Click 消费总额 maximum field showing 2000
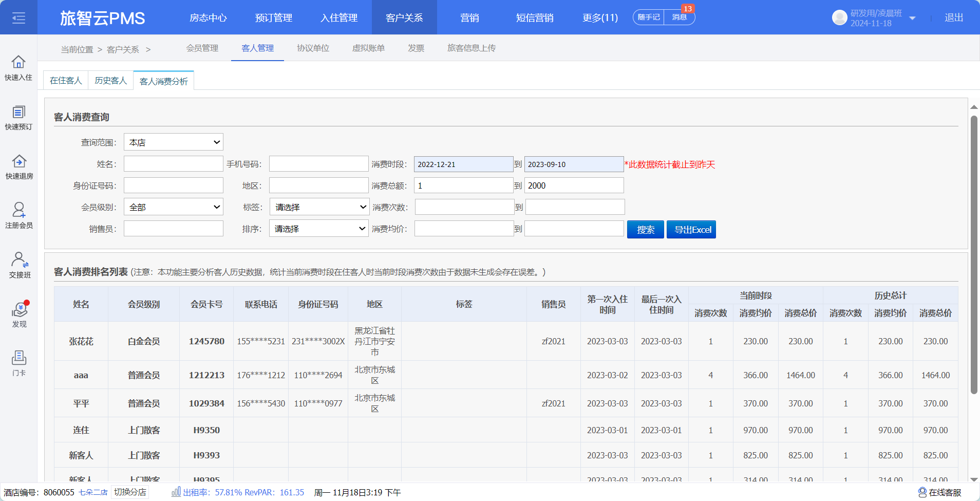Viewport: 980px width, 501px height. click(574, 185)
